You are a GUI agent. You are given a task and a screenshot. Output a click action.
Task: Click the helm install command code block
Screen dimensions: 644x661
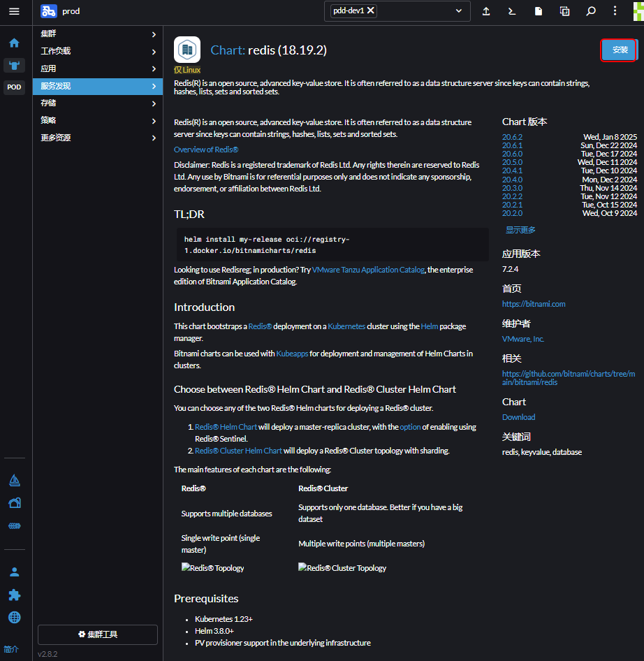pyautogui.click(x=331, y=245)
